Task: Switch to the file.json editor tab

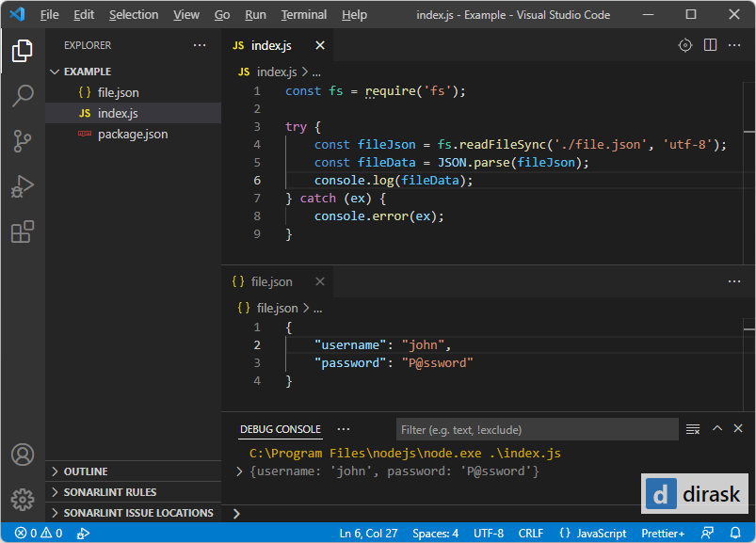Action: pyautogui.click(x=272, y=280)
